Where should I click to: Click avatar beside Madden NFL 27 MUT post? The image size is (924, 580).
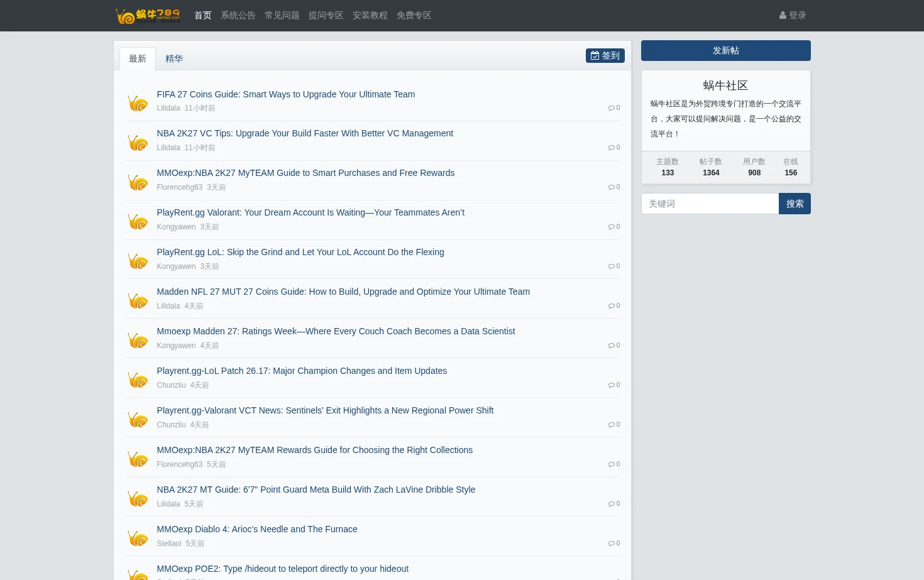coord(138,300)
